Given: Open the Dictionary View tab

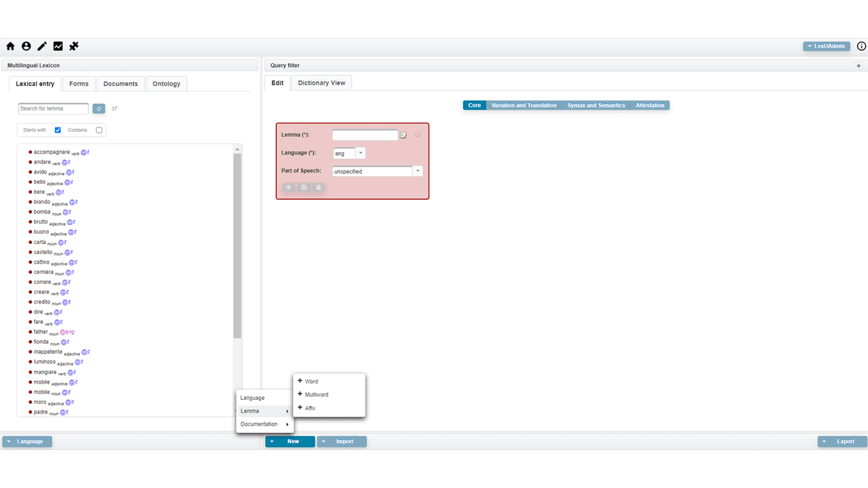Looking at the screenshot, I should [x=321, y=83].
